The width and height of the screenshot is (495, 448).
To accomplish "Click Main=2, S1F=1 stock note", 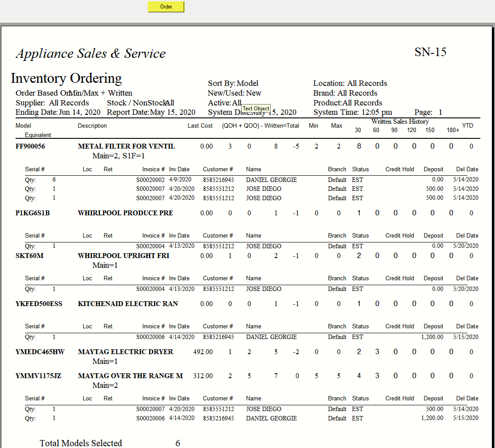I will (x=119, y=156).
